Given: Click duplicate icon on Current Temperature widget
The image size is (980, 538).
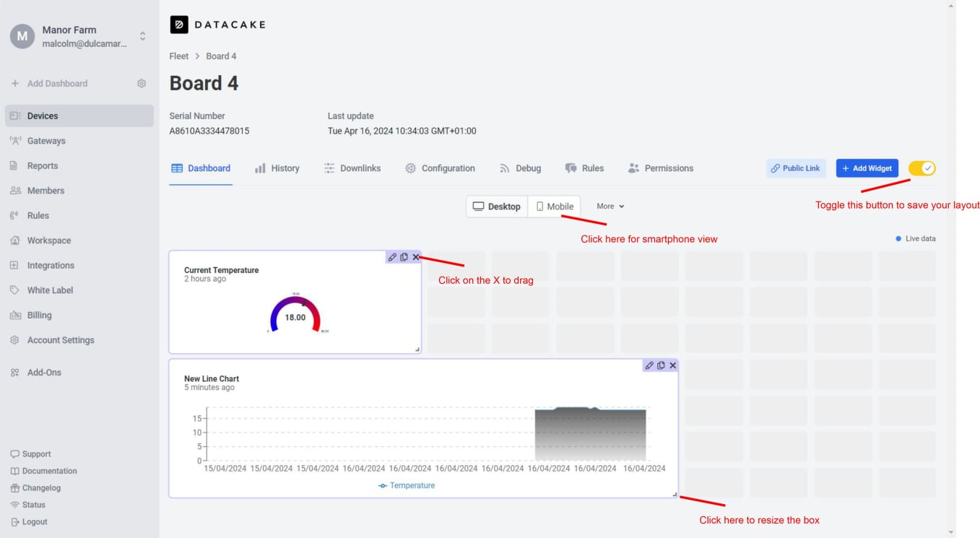Looking at the screenshot, I should 404,257.
